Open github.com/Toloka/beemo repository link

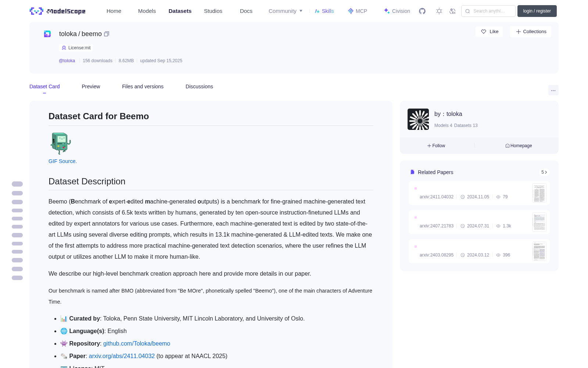tap(137, 343)
